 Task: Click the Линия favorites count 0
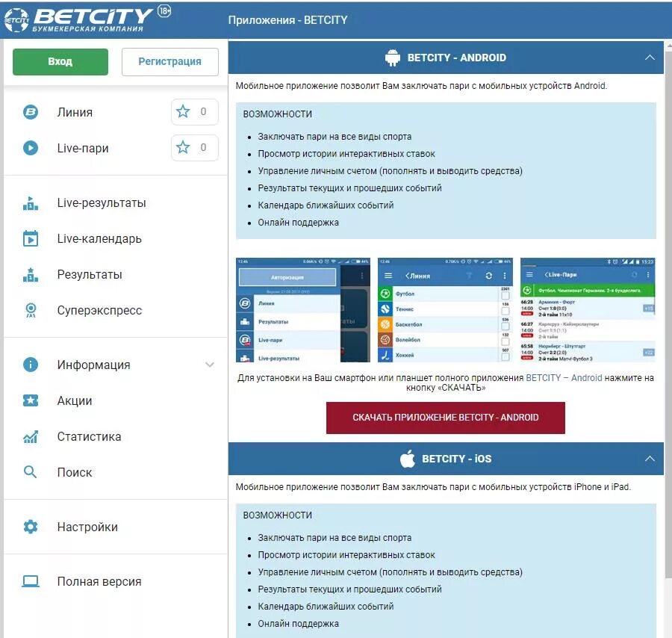pos(203,111)
